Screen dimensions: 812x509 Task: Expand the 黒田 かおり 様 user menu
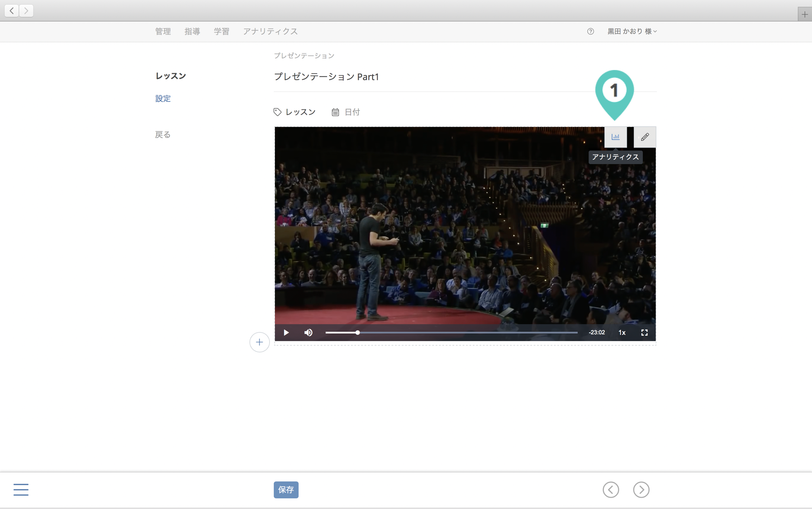632,31
